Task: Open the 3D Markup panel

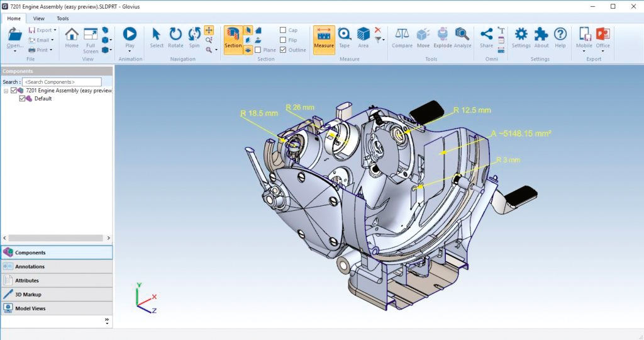Action: [x=28, y=295]
